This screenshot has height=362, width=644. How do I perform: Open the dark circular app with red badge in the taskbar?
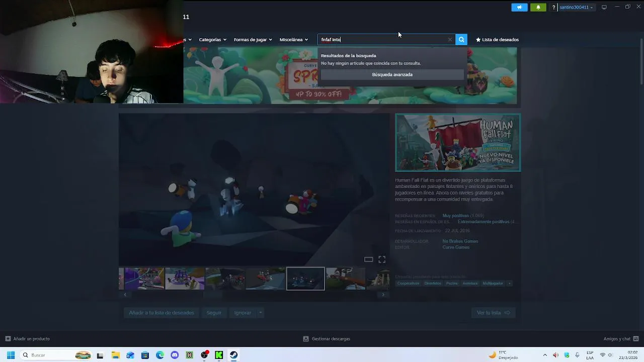[204, 355]
